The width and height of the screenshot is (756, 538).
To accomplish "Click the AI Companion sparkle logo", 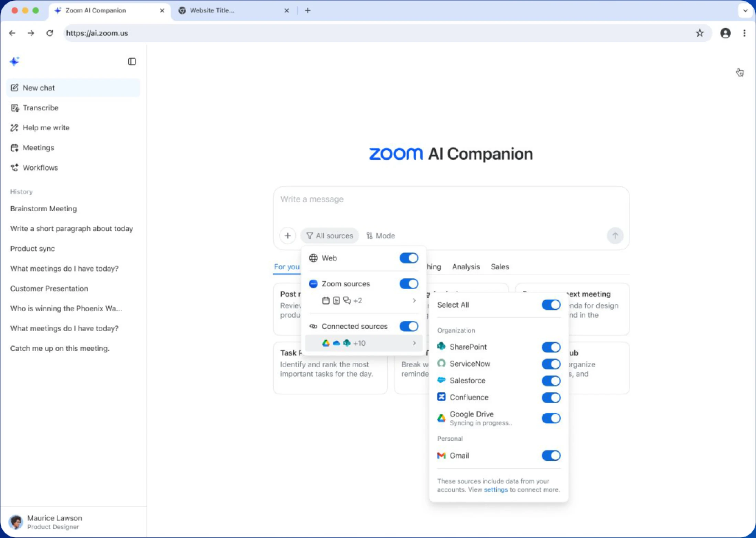I will [14, 61].
